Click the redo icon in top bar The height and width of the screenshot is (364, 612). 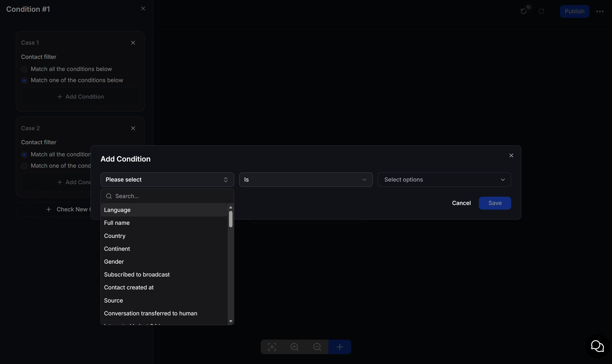pyautogui.click(x=541, y=11)
